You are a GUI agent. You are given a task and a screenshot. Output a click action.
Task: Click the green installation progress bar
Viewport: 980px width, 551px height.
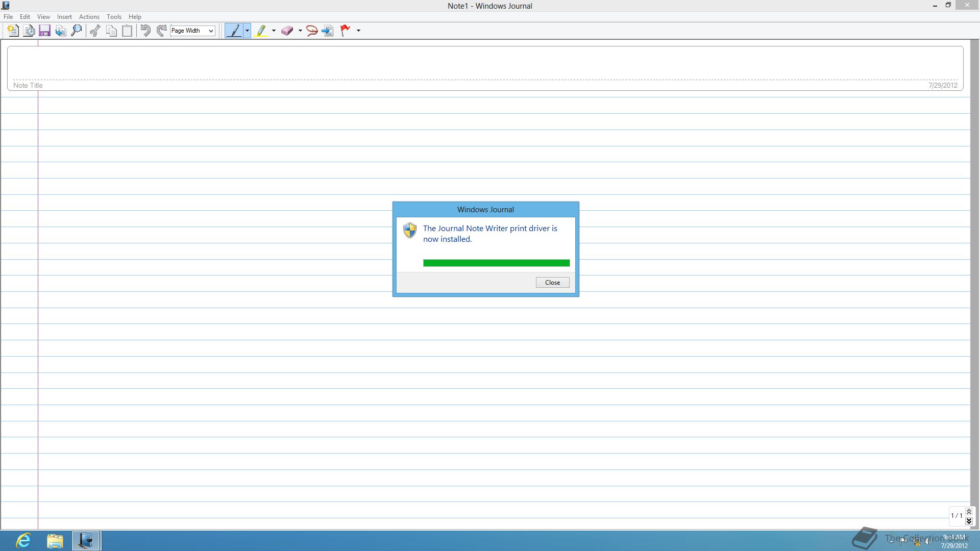point(496,263)
